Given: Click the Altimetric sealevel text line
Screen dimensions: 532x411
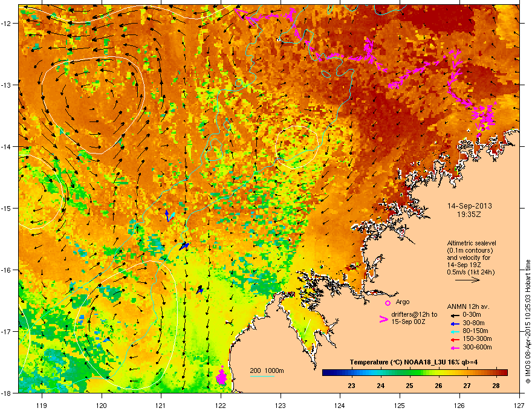Looking at the screenshot, I should pos(472,243).
